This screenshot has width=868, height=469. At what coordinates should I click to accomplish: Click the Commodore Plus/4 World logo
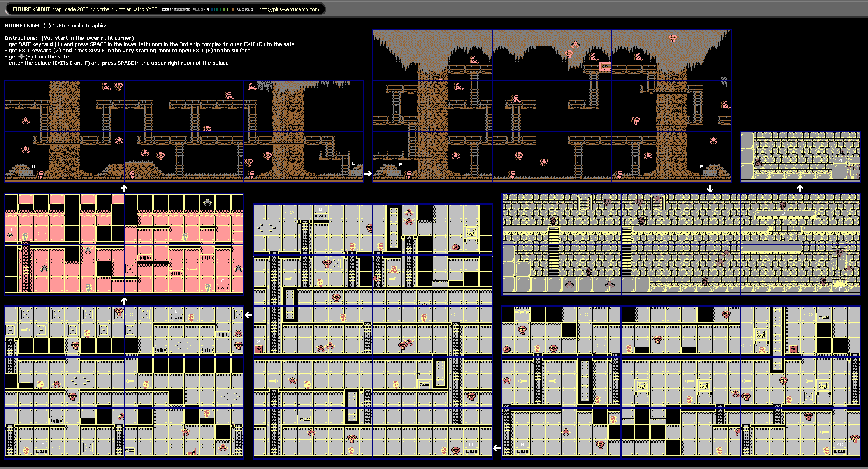click(207, 9)
